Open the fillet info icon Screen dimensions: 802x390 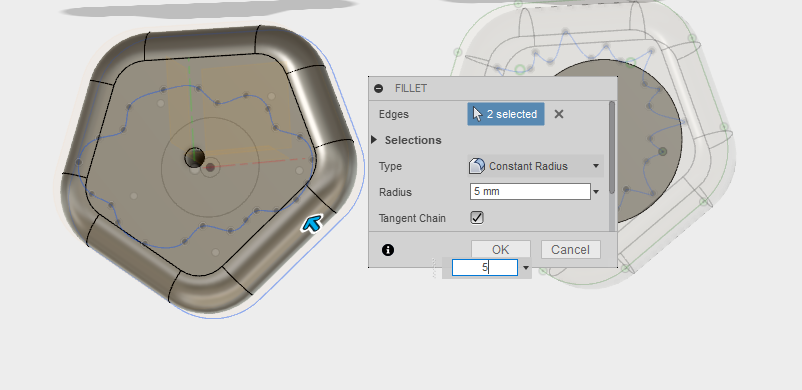388,250
